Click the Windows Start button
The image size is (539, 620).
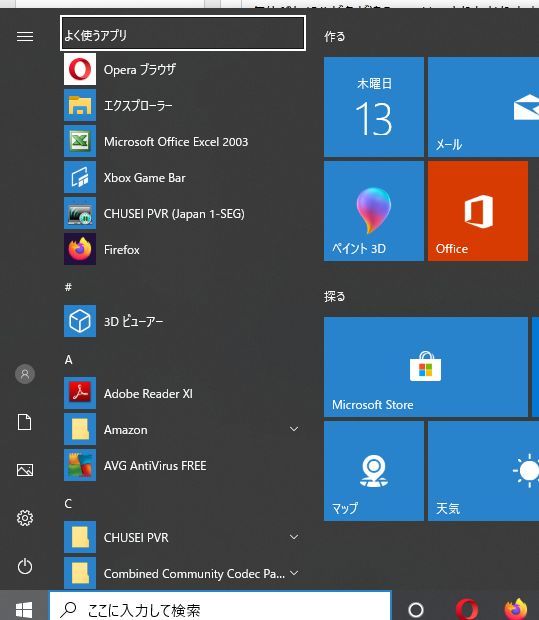click(24, 609)
